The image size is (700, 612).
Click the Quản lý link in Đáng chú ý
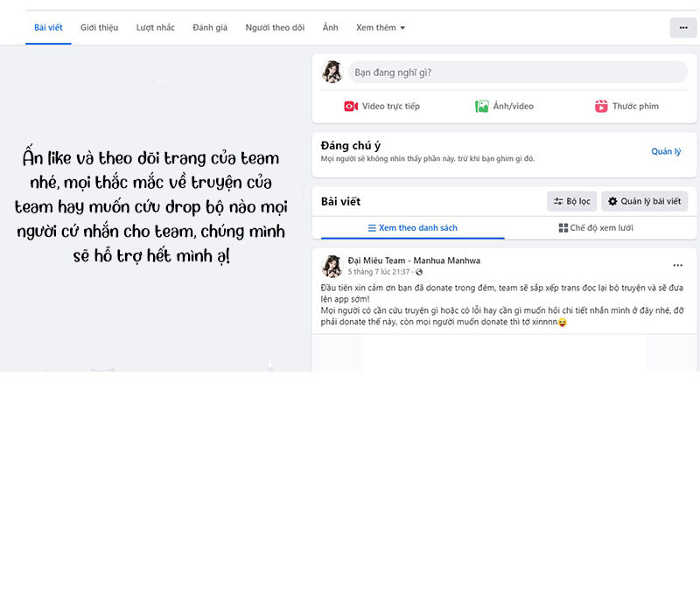click(x=666, y=151)
